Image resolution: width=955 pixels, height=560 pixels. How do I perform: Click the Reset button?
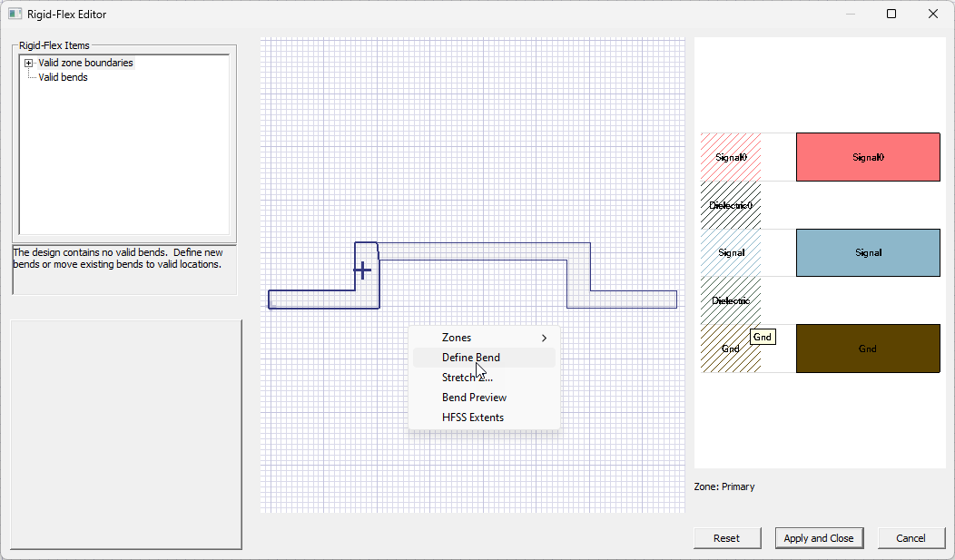726,538
